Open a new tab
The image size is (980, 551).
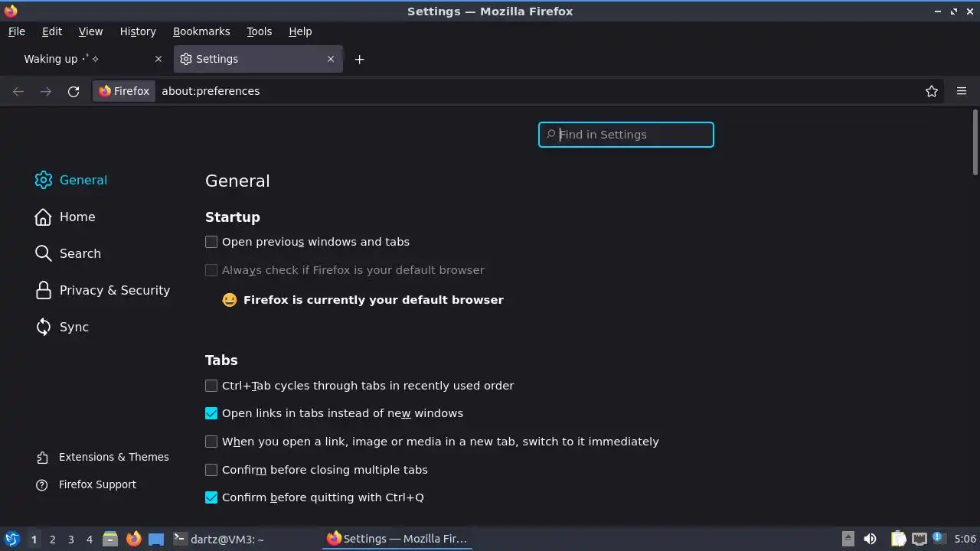[359, 59]
